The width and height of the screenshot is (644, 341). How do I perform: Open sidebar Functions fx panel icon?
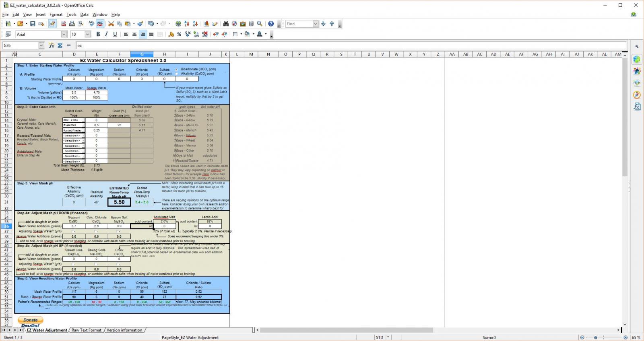click(637, 107)
